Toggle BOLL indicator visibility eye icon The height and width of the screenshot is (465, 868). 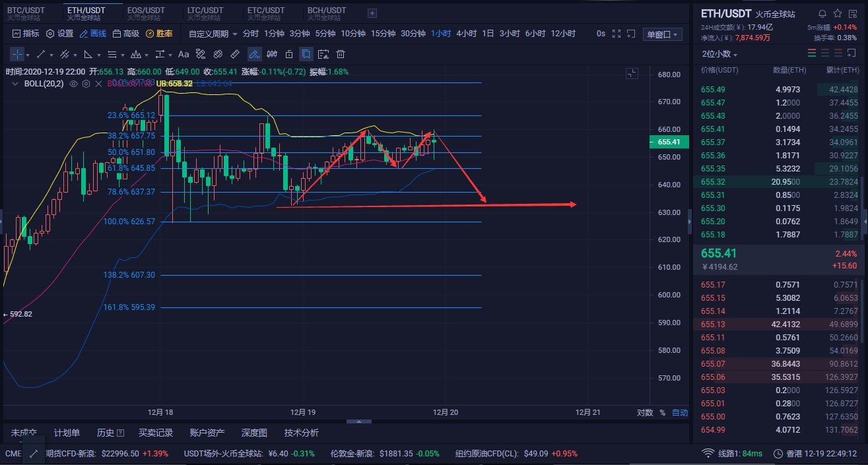(x=73, y=84)
